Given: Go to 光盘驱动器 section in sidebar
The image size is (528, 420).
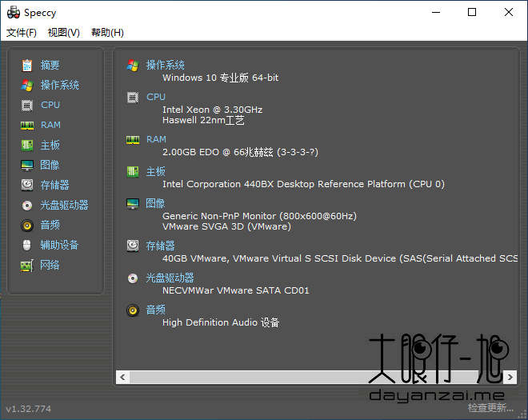Looking at the screenshot, I should click(64, 205).
